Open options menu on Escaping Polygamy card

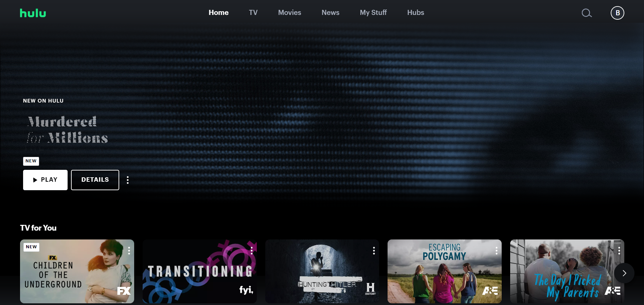[497, 251]
